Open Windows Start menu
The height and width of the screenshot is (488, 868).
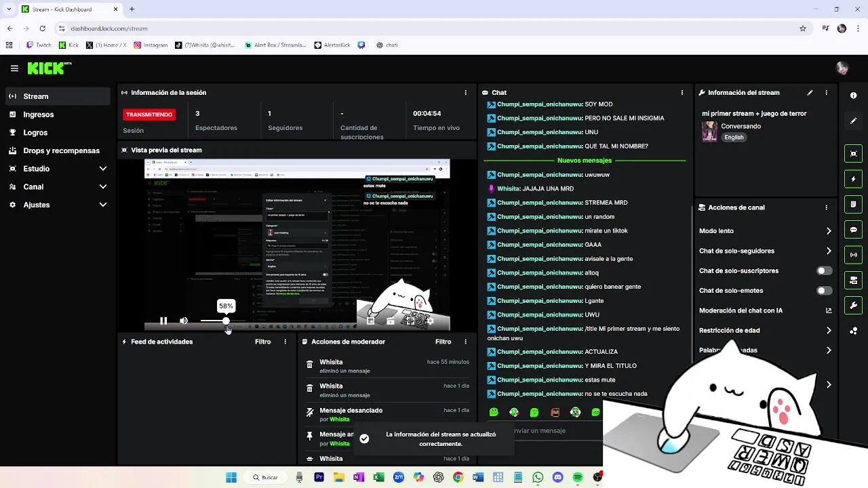tap(231, 477)
